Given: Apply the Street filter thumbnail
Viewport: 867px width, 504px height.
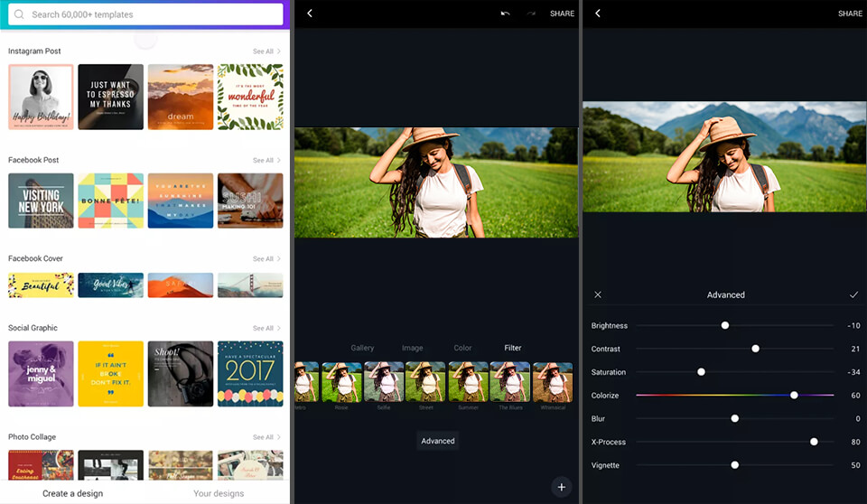Looking at the screenshot, I should click(x=425, y=382).
